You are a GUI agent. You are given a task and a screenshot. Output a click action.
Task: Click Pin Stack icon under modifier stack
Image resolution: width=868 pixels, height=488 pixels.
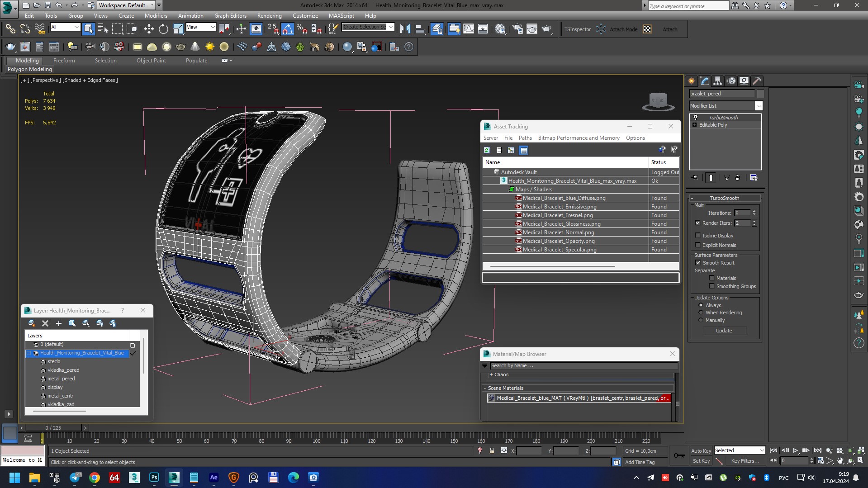click(x=695, y=178)
